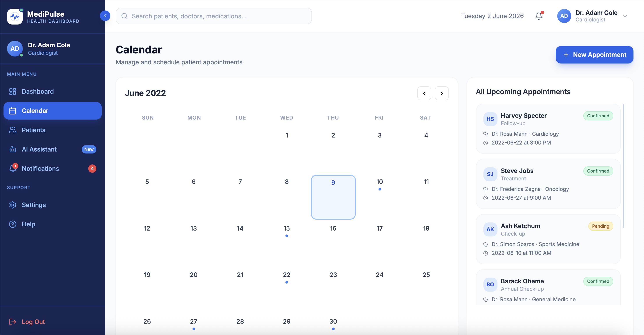Viewport: 644px width, 335px height.
Task: Open the Notifications menu item
Action: [x=53, y=168]
